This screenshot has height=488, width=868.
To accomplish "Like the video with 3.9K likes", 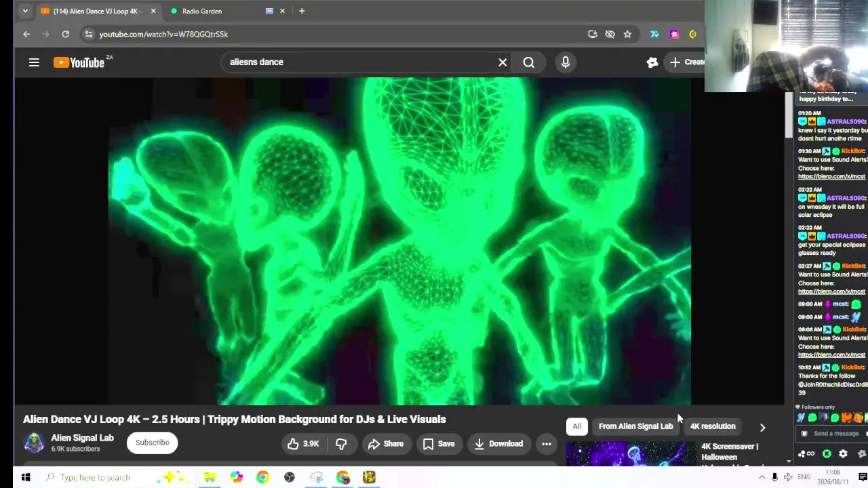I will pyautogui.click(x=303, y=444).
